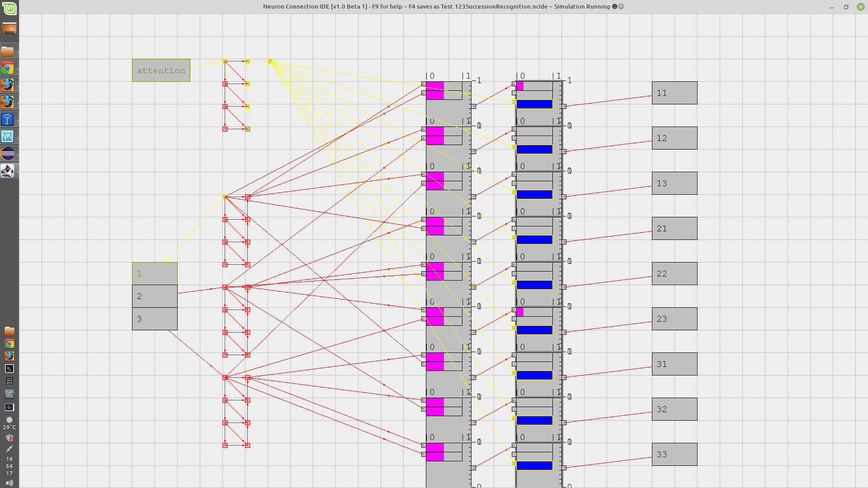The image size is (868, 488).
Task: Click the volume speaker icon
Action: [9, 483]
